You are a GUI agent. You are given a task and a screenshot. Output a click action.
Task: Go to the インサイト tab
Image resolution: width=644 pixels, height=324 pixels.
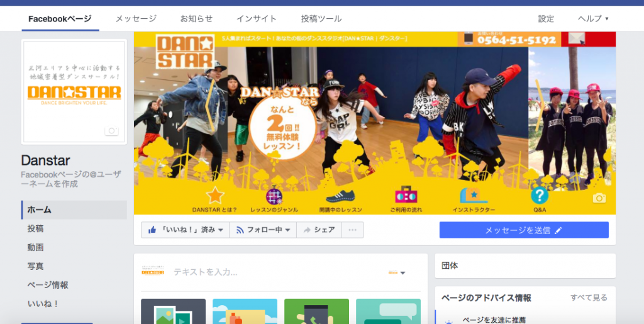(x=257, y=18)
